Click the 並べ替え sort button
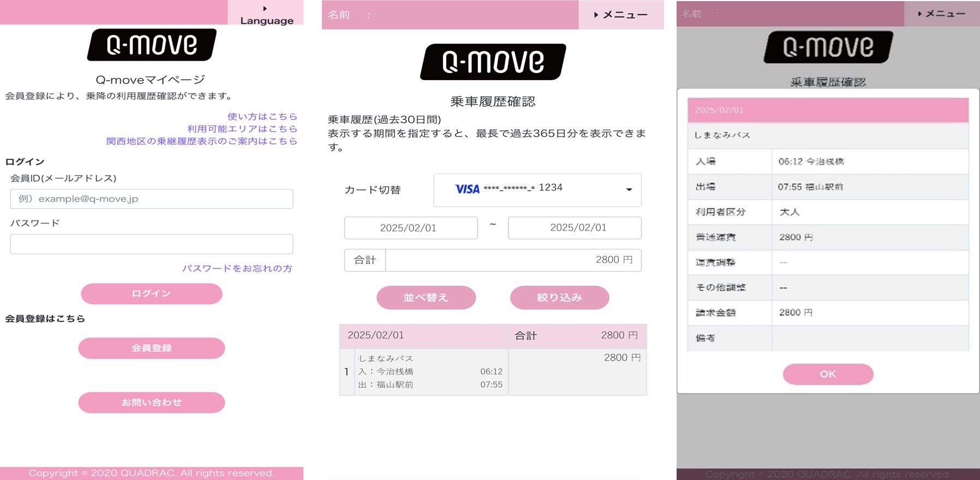Image resolution: width=980 pixels, height=480 pixels. pyautogui.click(x=426, y=298)
